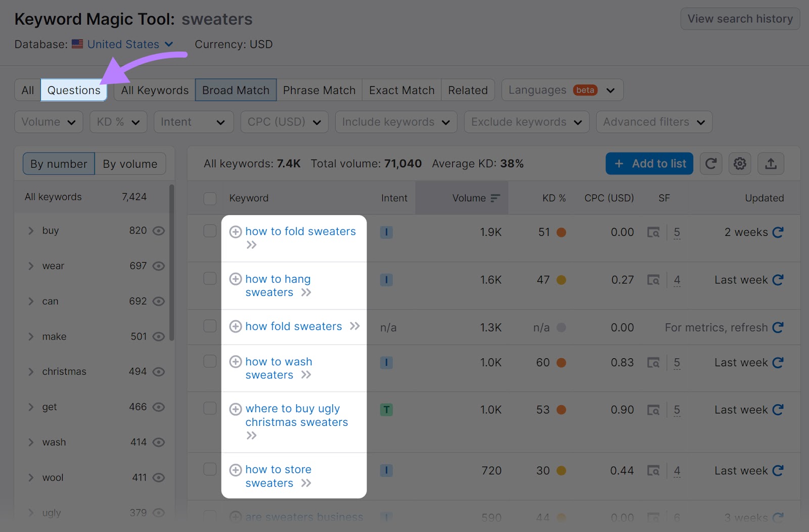Open SERP snapshot icon for "how to fold sweaters"
Screen dimensions: 809x532
654,232
